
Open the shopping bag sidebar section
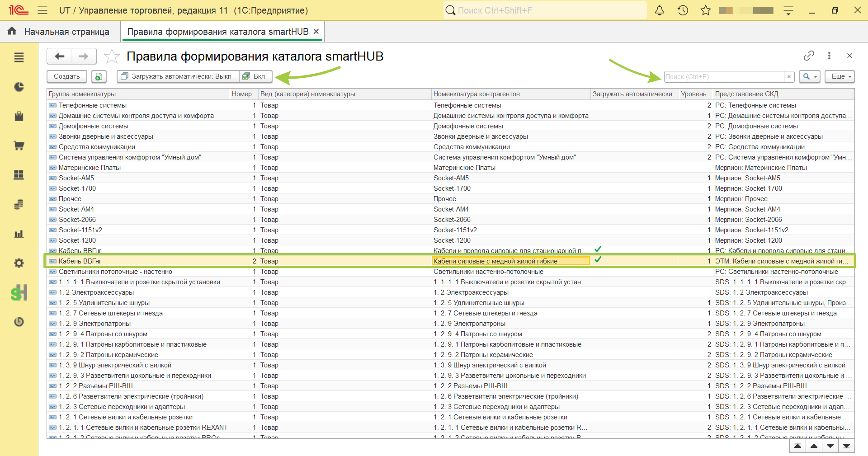pyautogui.click(x=19, y=116)
